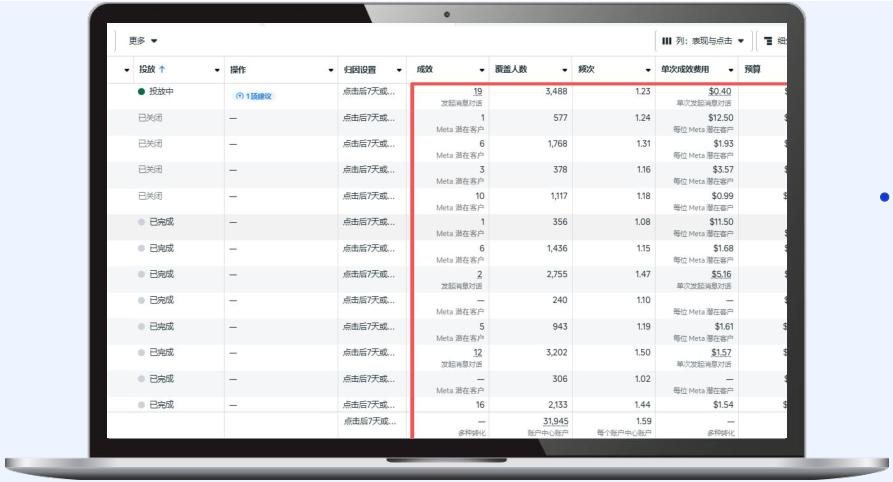
Task: Open the 列: 表现与点击 column selector
Action: click(x=703, y=41)
